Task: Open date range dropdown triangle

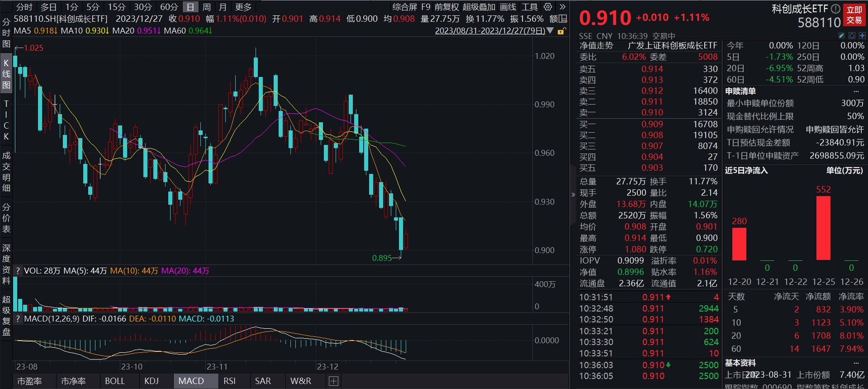Action: (x=550, y=31)
